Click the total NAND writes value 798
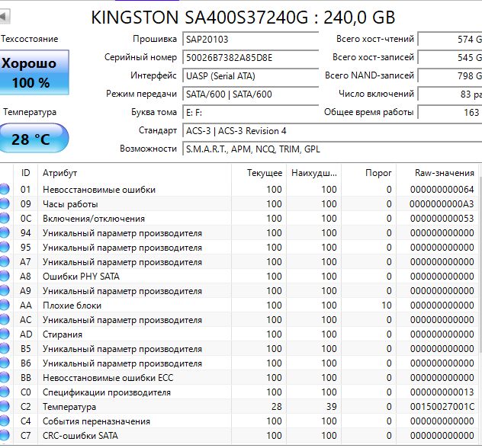The width and height of the screenshot is (482, 448). pos(450,76)
